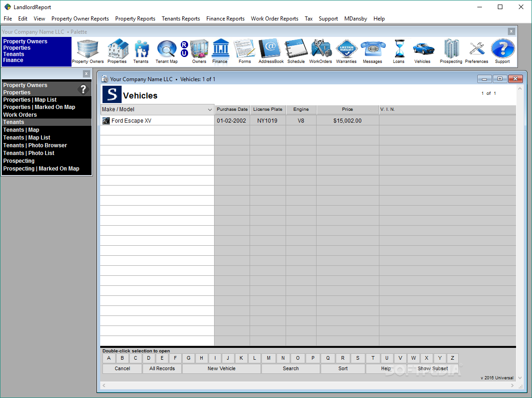Viewport: 532px width, 398px height.
Task: Click Property Owners in the blue palette list
Action: coord(25,41)
